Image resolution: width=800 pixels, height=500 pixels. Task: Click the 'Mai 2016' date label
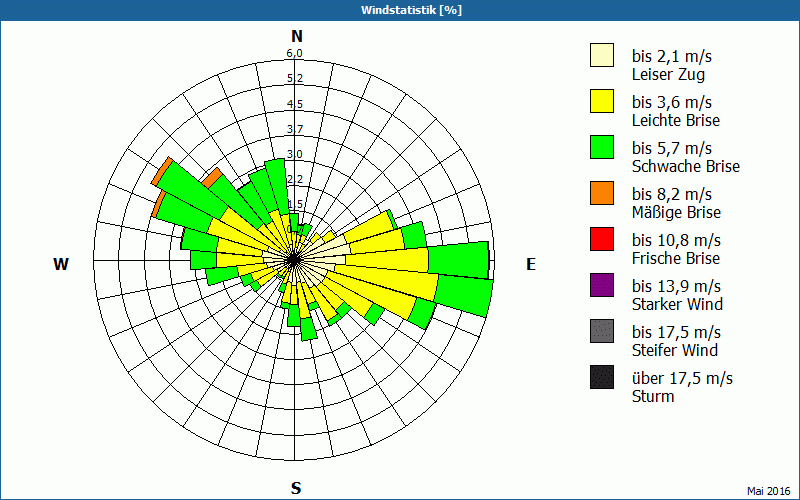point(769,490)
